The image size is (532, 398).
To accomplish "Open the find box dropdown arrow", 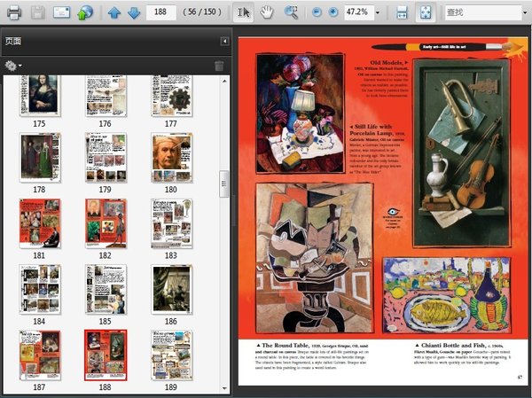I will pos(526,13).
